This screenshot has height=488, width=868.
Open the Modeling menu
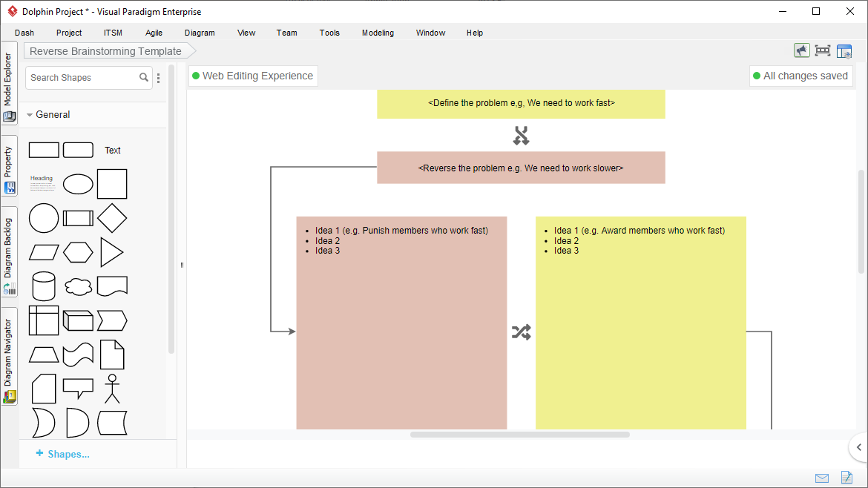[x=378, y=33]
